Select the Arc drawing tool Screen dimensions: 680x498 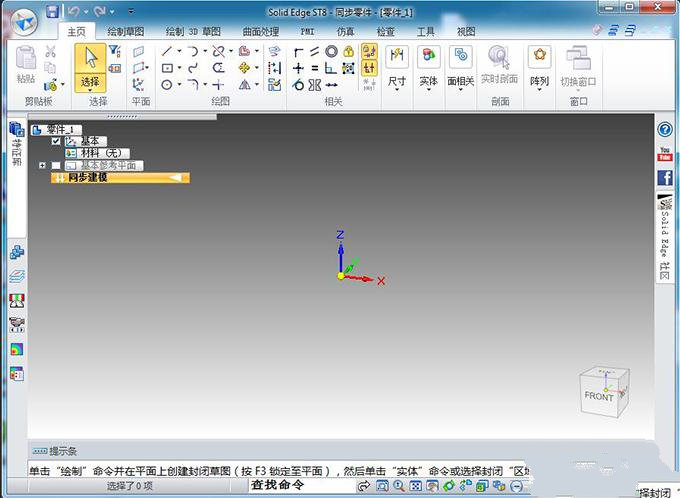(193, 51)
